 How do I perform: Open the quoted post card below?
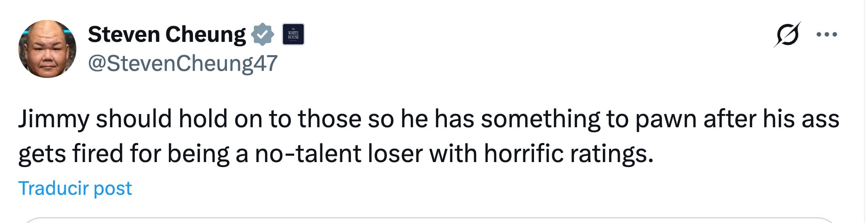pyautogui.click(x=430, y=220)
